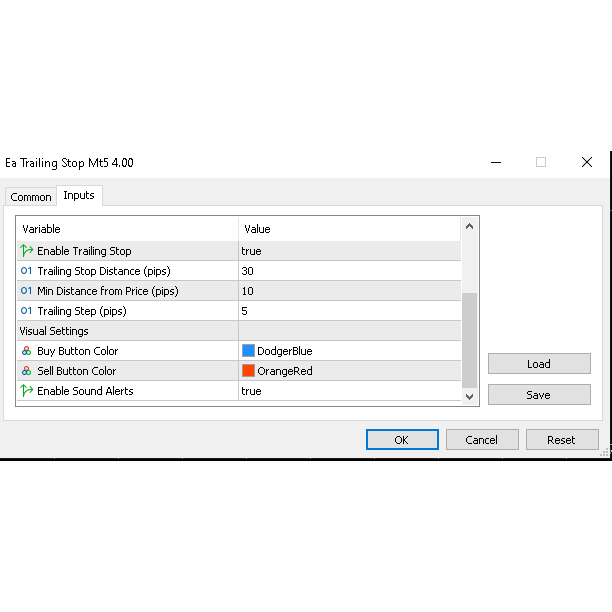The height and width of the screenshot is (612, 612).
Task: Click the Sell Button Color palette icon
Action: [26, 371]
